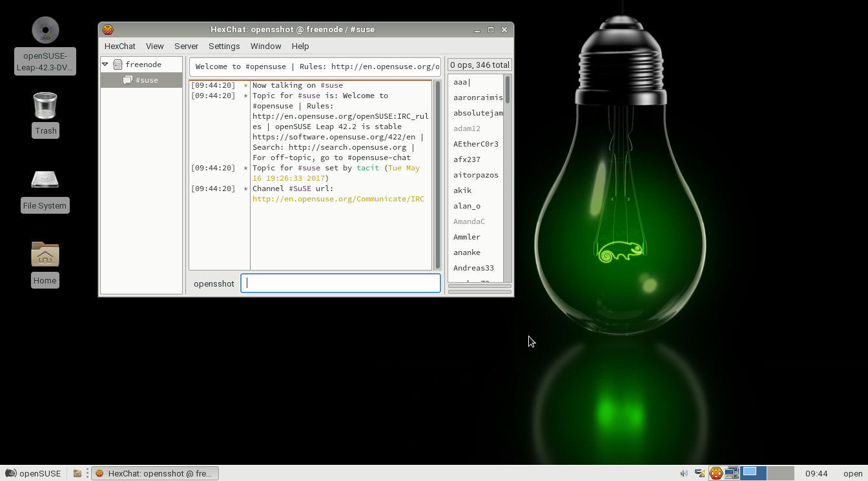Click the opensshot nickname button
Image resolution: width=868 pixels, height=481 pixels.
pyautogui.click(x=214, y=283)
